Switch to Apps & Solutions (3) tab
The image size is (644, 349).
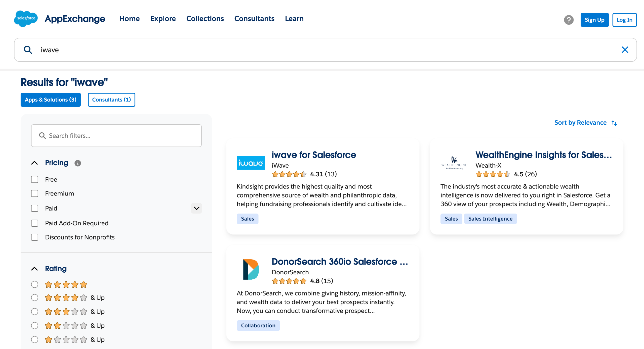(51, 100)
